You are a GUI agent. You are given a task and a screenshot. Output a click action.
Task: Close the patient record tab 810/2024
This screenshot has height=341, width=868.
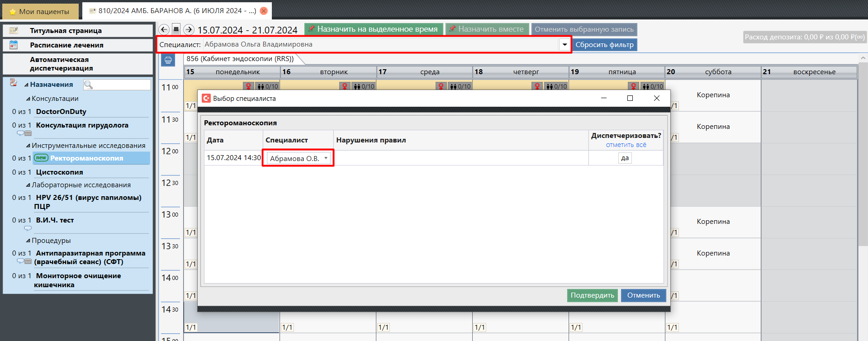click(x=264, y=11)
